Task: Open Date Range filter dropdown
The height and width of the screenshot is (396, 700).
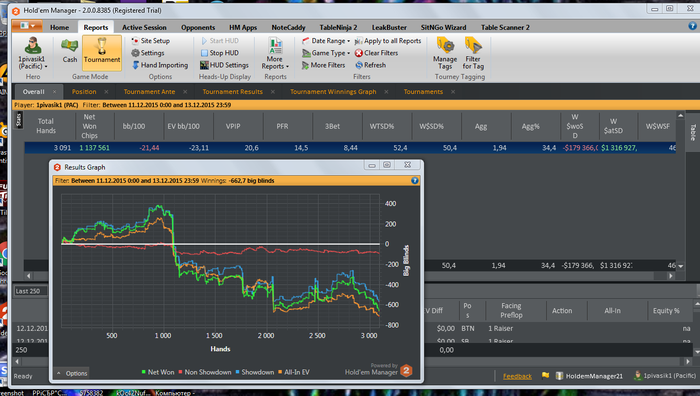Action: [326, 41]
